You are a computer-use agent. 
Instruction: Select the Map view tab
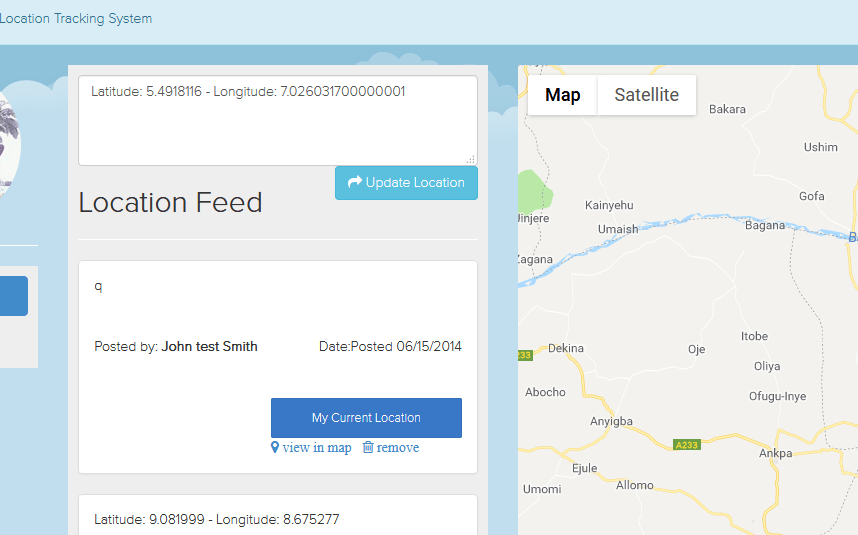click(x=563, y=95)
